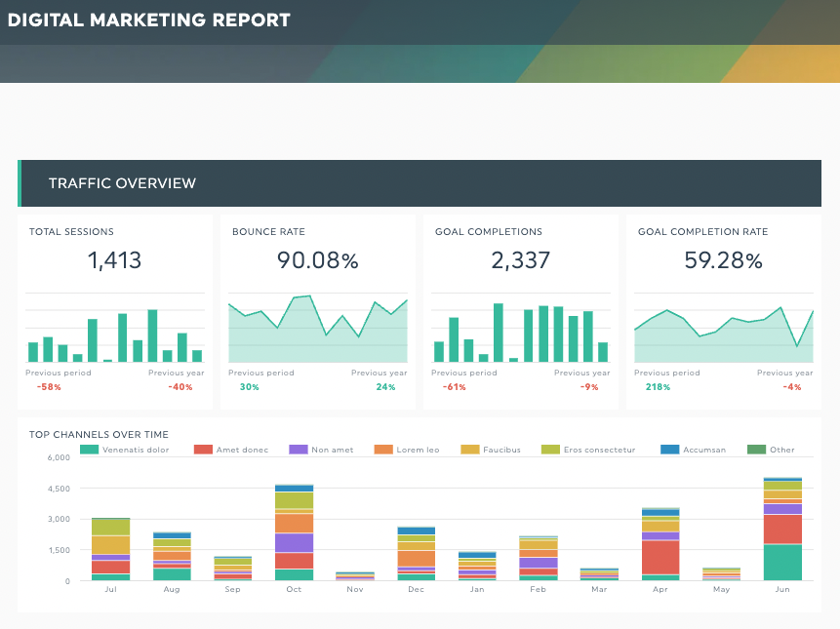Click the Total Sessions value 1,413
The width and height of the screenshot is (840, 629).
point(114,260)
